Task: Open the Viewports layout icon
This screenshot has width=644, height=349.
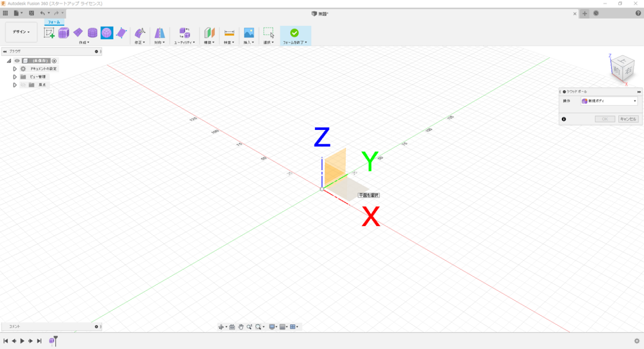Action: click(292, 326)
